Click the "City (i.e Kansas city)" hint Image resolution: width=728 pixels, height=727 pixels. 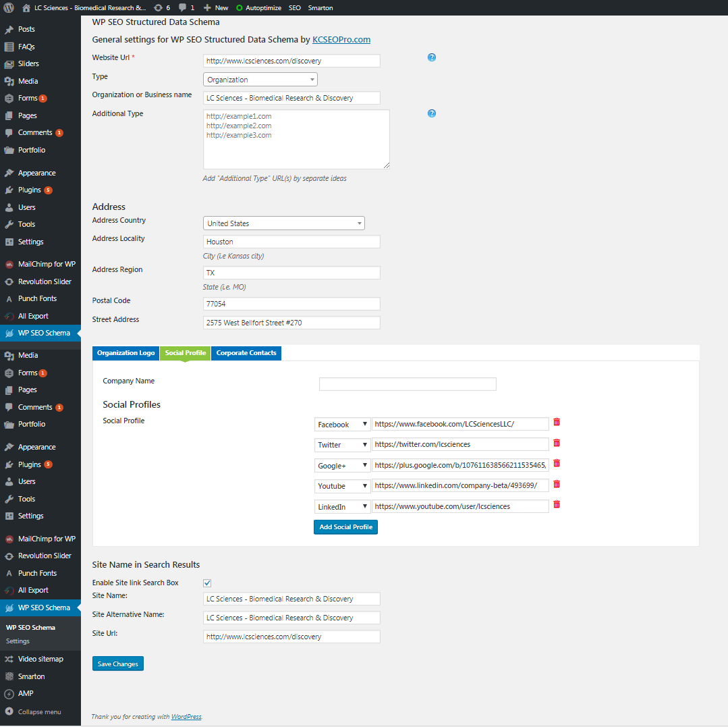click(x=233, y=256)
